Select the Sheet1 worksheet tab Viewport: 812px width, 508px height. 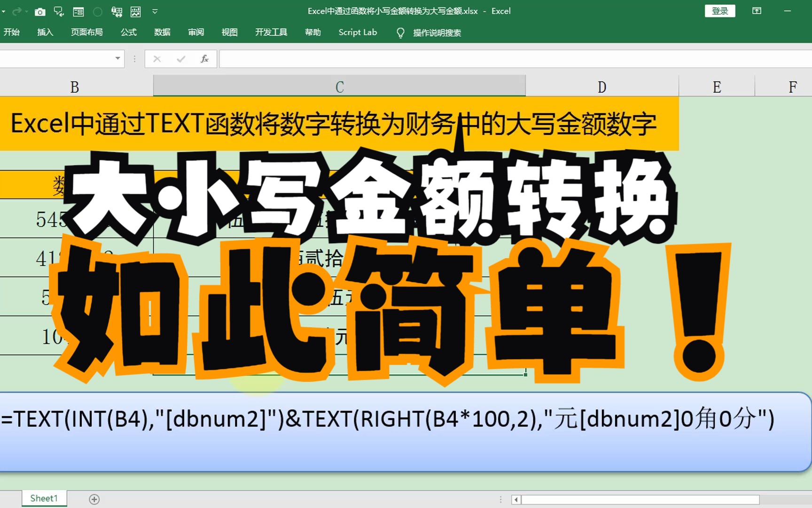(x=44, y=499)
